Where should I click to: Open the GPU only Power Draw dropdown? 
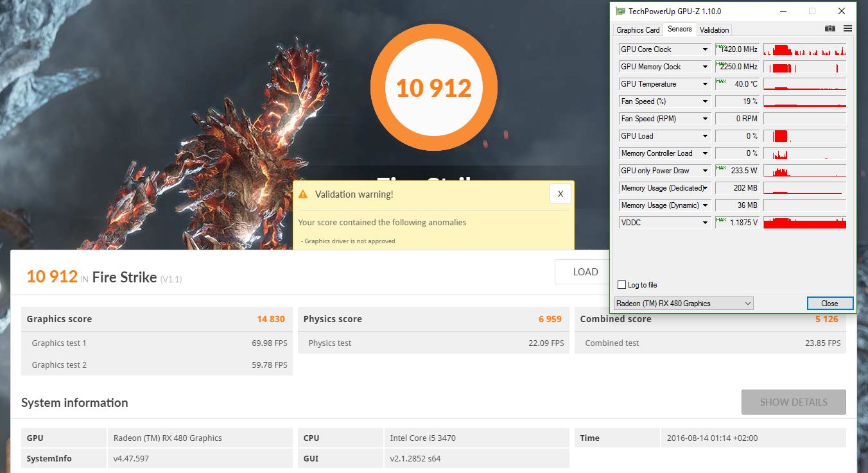705,171
